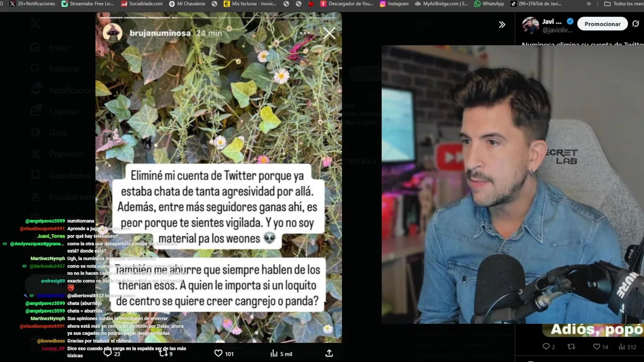The image size is (644, 362).
Task: Close the story image viewer
Action: [329, 33]
